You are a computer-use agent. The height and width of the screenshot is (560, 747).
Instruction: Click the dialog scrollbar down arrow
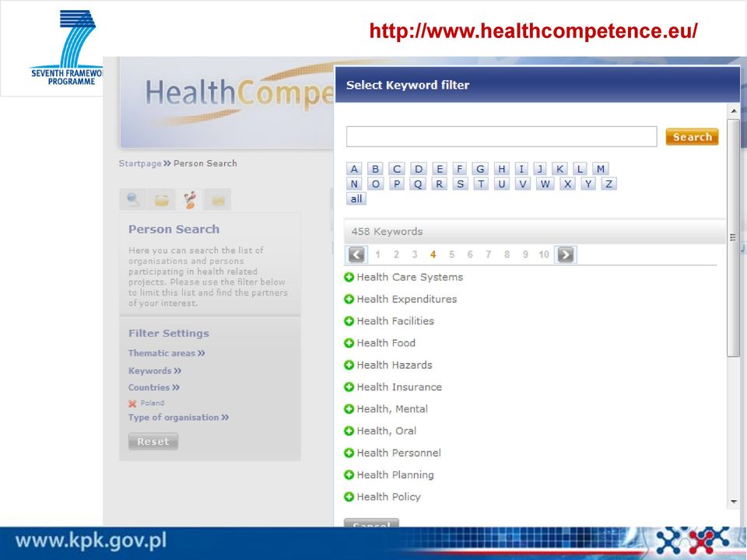(734, 502)
